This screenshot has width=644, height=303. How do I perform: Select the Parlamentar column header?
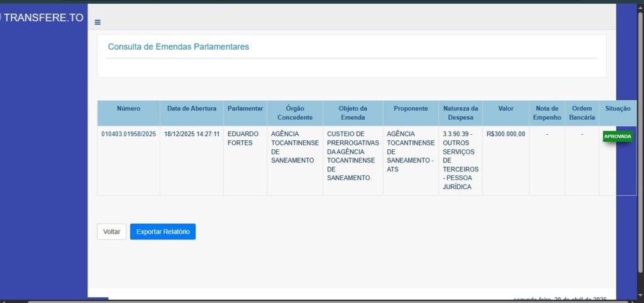click(245, 108)
